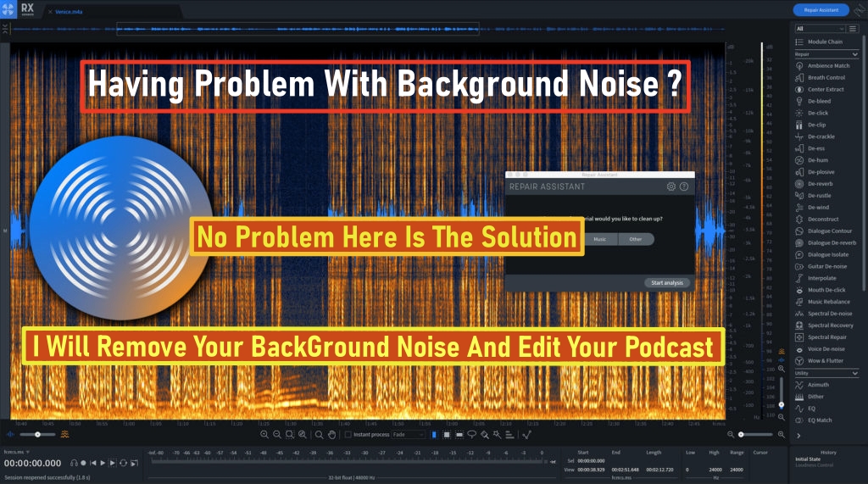Open the Deconstruct module
The image size is (868, 484).
(x=817, y=220)
